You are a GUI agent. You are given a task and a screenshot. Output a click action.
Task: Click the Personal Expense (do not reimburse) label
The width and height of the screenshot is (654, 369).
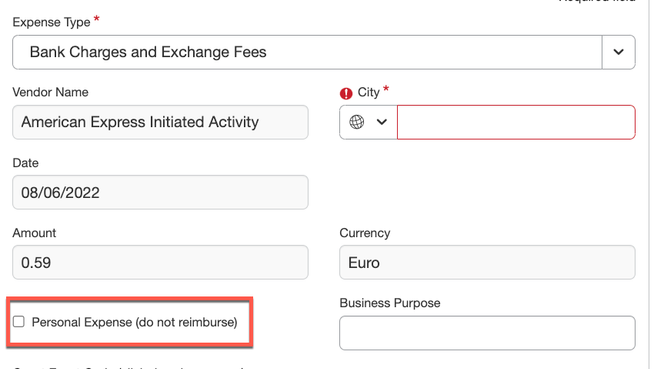134,322
